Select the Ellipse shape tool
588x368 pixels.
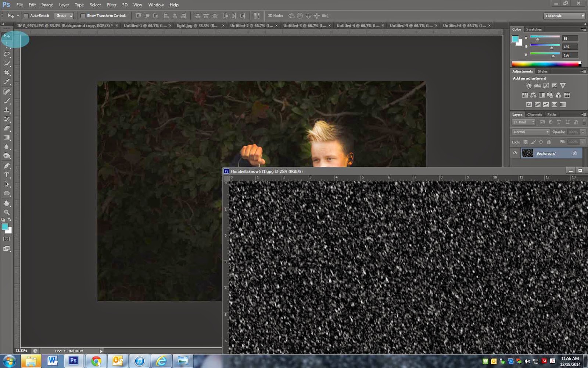point(7,193)
